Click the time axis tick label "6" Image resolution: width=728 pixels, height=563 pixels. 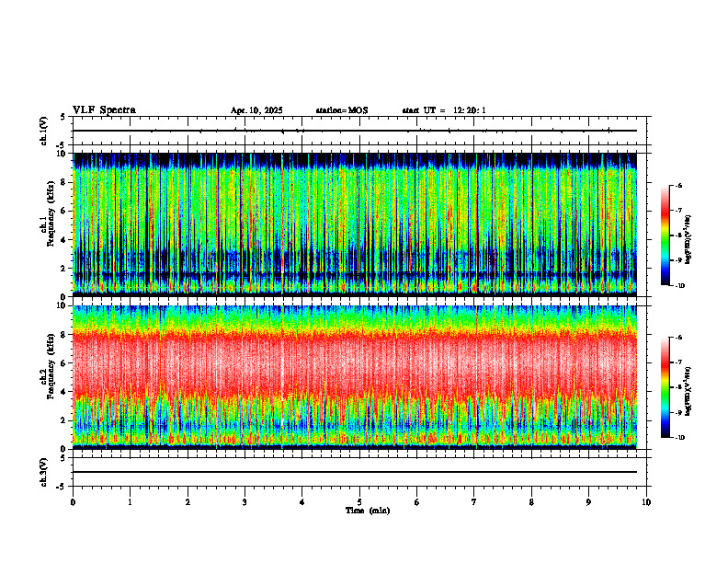417,502
